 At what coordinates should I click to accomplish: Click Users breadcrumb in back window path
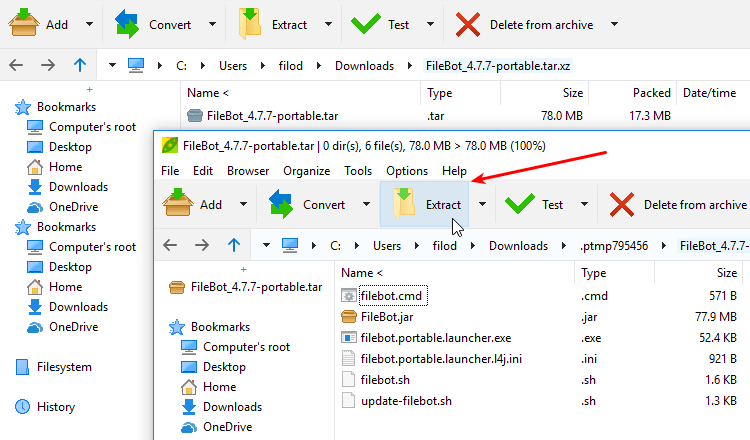pos(233,66)
